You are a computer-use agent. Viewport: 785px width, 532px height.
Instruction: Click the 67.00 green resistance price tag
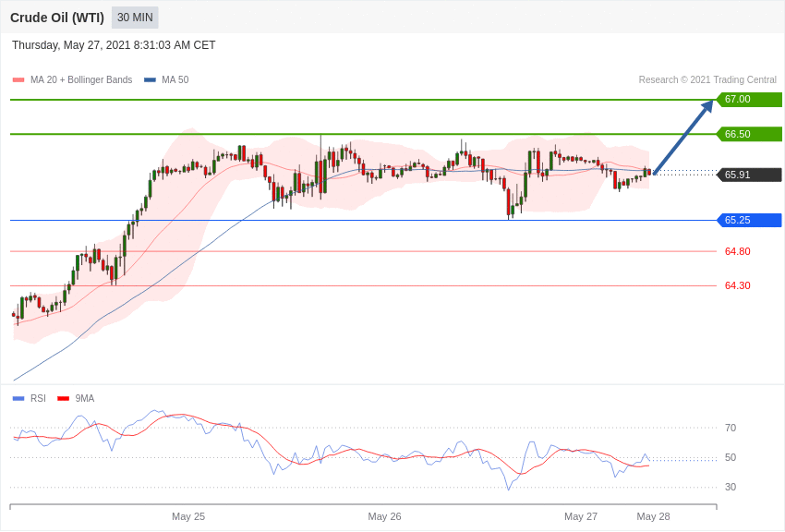point(749,100)
